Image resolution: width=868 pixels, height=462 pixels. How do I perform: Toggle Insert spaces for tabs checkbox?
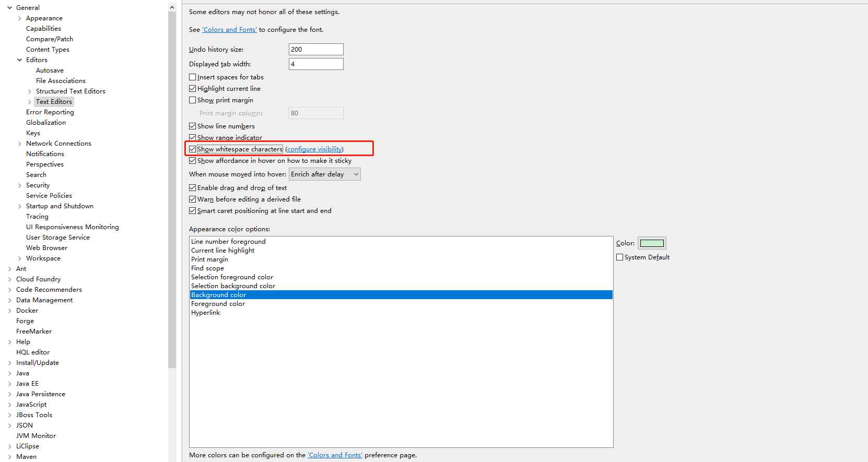[x=192, y=77]
